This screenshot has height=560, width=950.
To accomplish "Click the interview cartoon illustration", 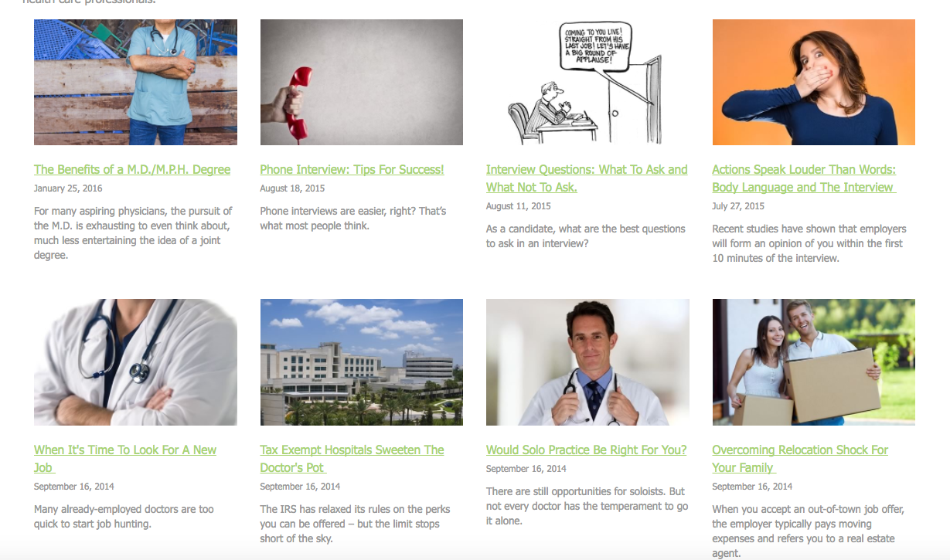I will point(587,83).
